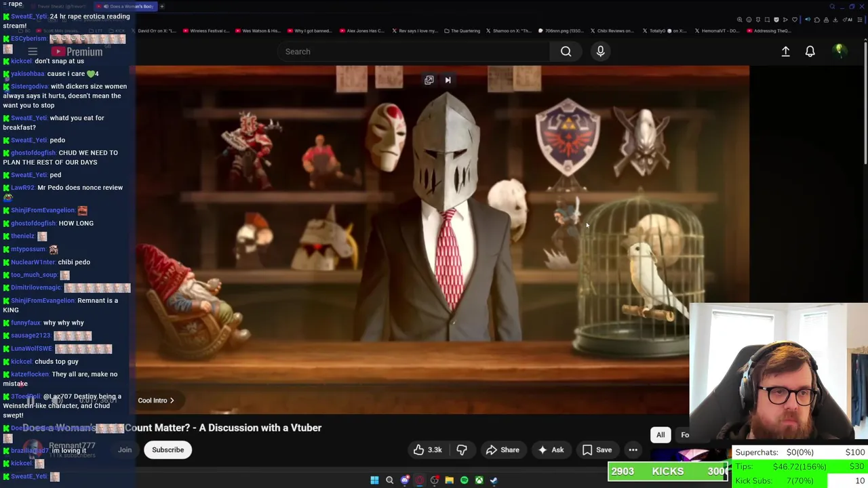Open File Explorer from the taskbar
The width and height of the screenshot is (868, 488).
click(x=449, y=481)
